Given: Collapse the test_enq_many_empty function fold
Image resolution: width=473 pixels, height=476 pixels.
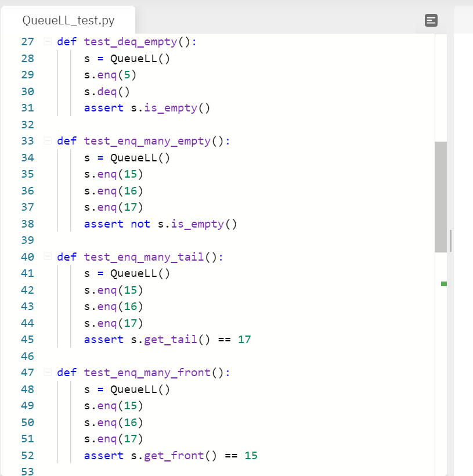Looking at the screenshot, I should point(47,140).
